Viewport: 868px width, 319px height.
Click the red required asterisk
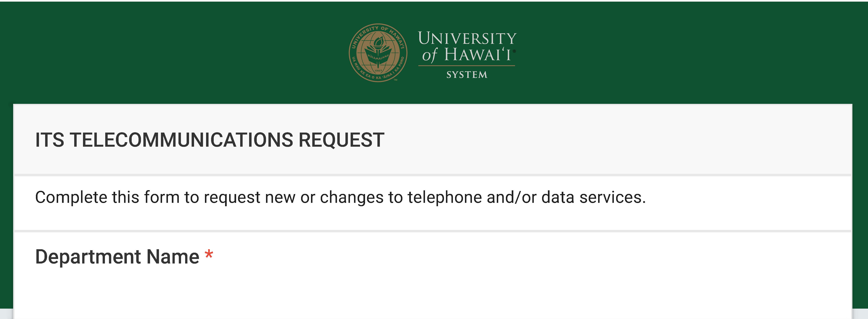[209, 254]
